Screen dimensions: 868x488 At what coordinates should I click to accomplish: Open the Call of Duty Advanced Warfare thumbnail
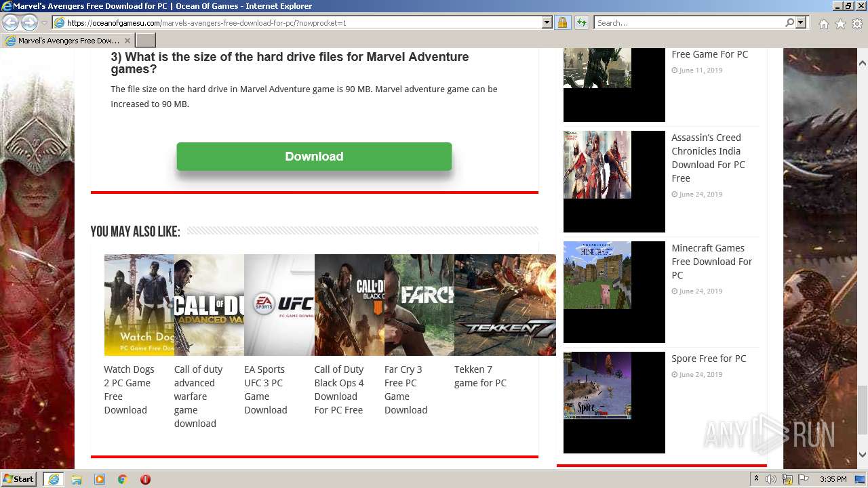click(209, 305)
